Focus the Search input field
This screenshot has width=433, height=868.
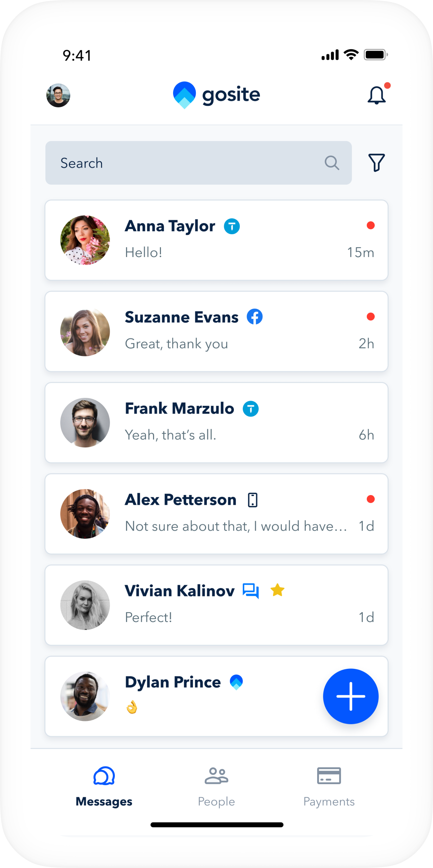click(x=187, y=163)
